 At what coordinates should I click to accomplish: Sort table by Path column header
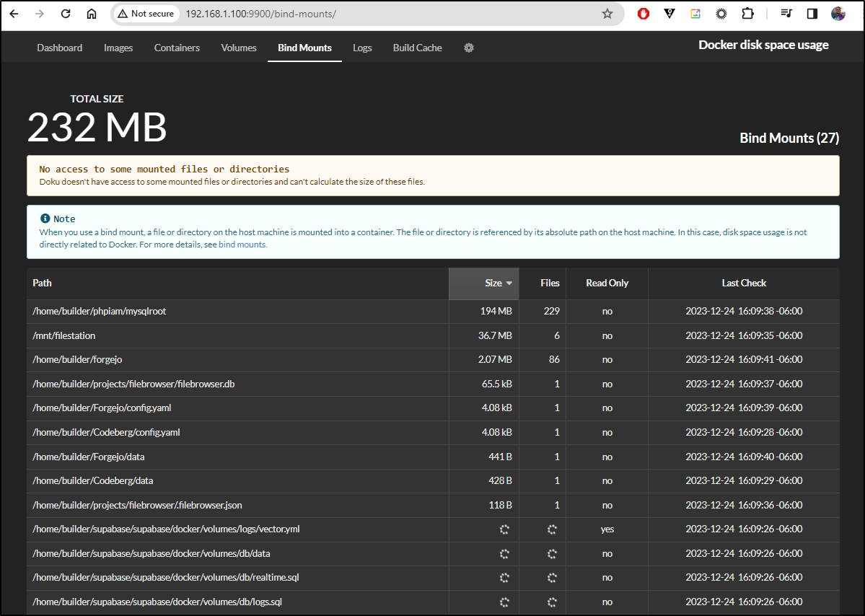[238, 283]
